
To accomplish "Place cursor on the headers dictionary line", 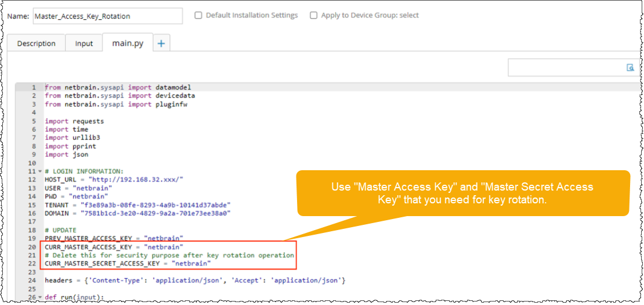I will pyautogui.click(x=195, y=281).
